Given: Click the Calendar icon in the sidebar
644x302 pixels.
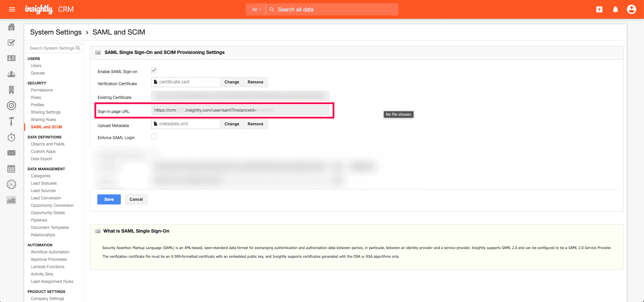Looking at the screenshot, I should [11, 169].
